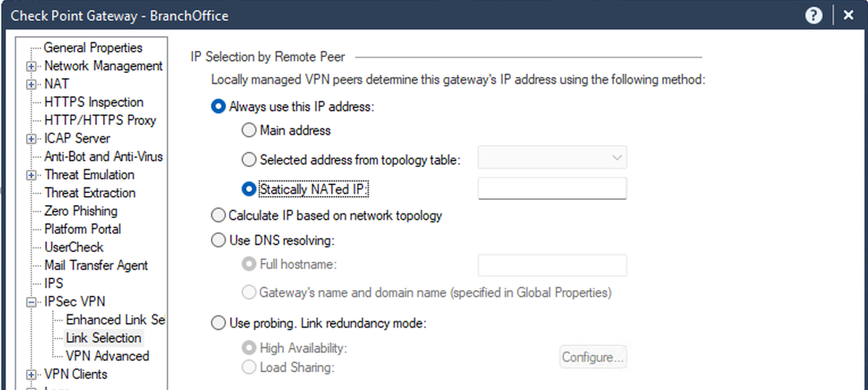868x390 pixels.
Task: Select 'Calculate IP based on network topology'
Action: coord(219,215)
